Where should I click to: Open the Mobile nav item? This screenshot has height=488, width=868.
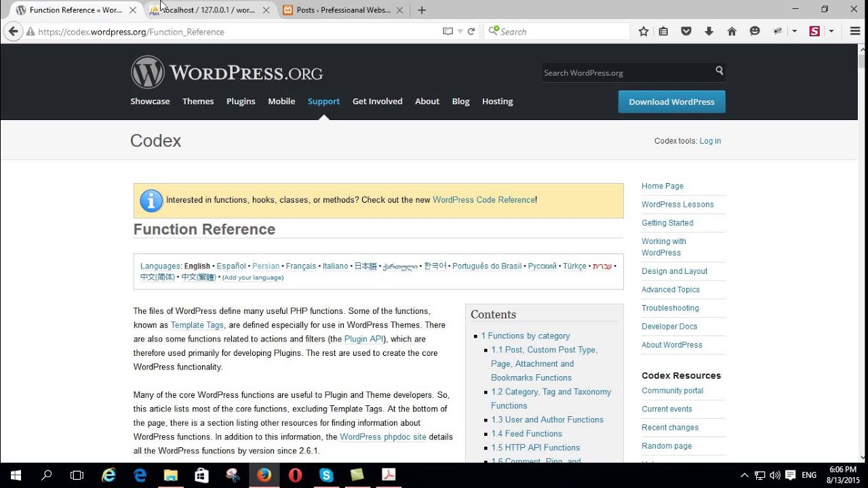tap(281, 101)
